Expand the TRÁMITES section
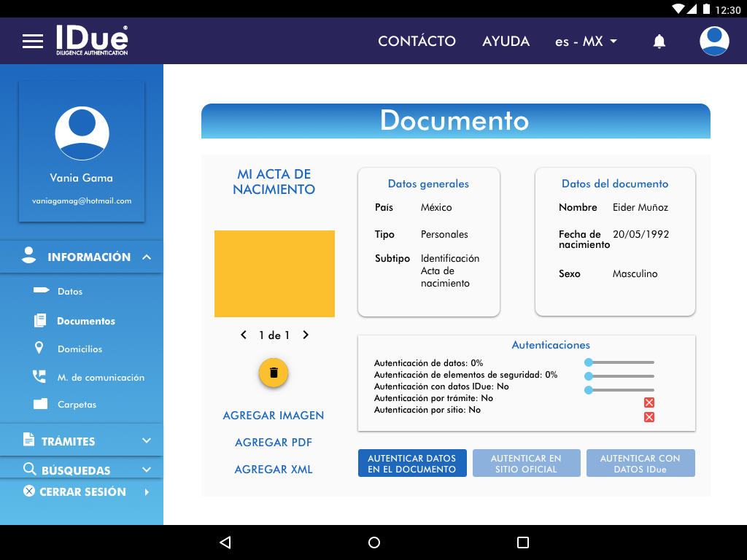This screenshot has height=560, width=747. tap(147, 441)
